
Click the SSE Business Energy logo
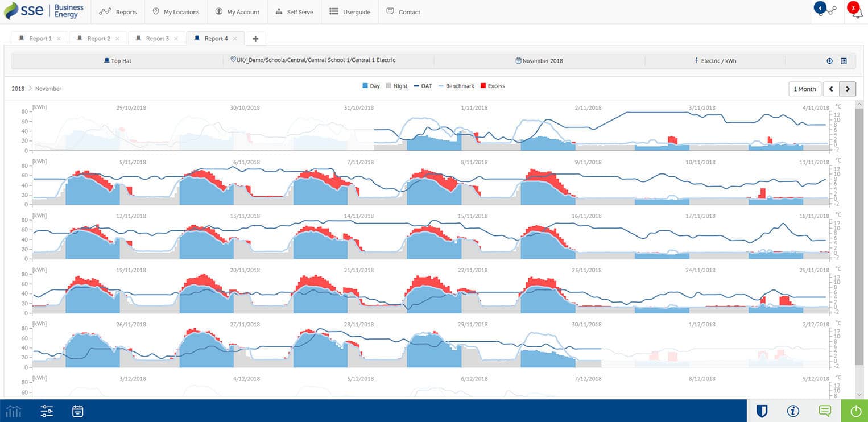[x=44, y=11]
